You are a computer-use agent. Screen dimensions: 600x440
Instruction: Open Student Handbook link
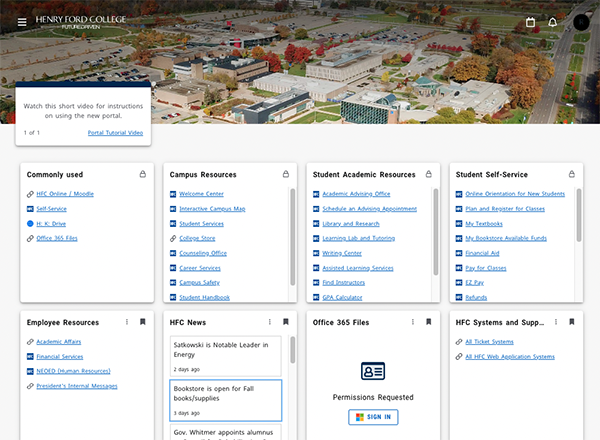[205, 298]
